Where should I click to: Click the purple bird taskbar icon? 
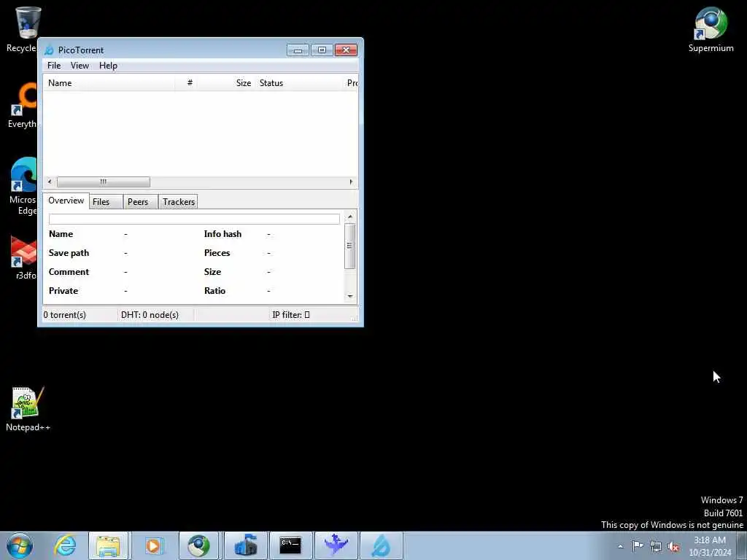[x=336, y=545]
